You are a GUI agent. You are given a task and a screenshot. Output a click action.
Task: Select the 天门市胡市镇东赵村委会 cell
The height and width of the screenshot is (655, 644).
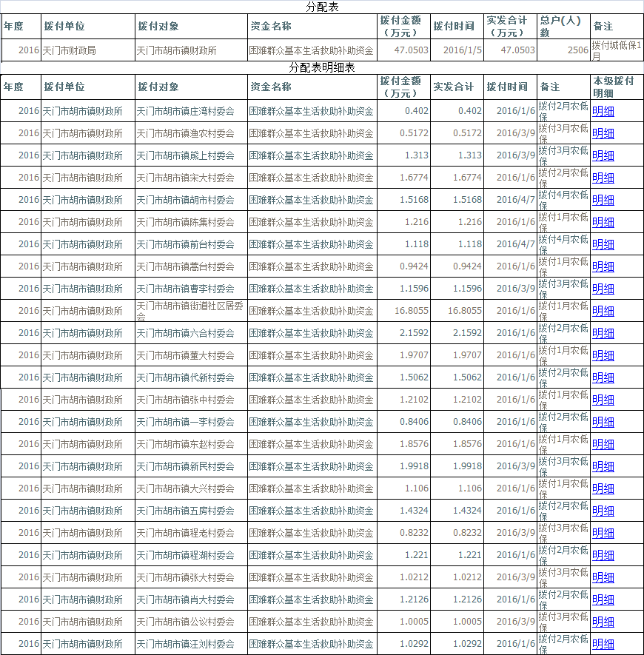(x=192, y=444)
